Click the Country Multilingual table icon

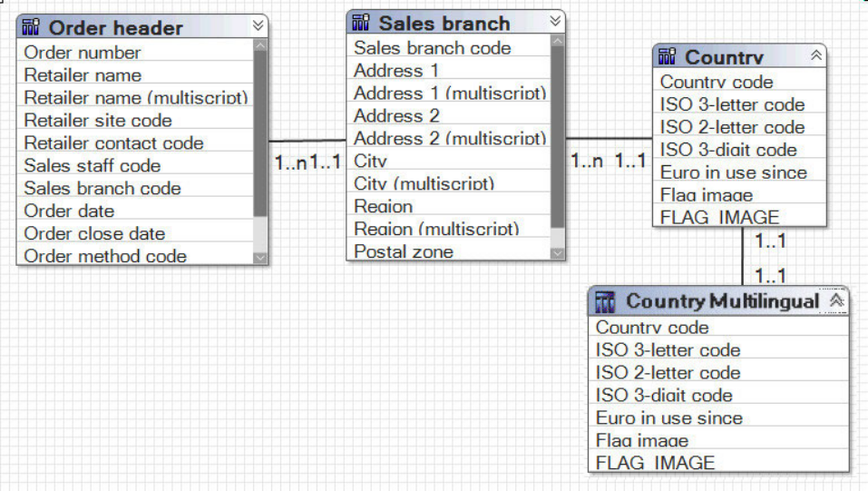[x=606, y=301]
